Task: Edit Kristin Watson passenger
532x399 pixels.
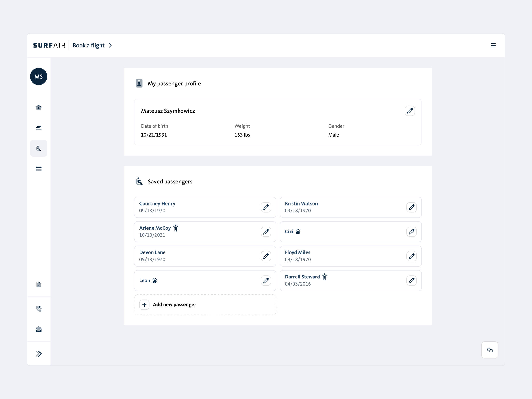Action: coord(411,207)
